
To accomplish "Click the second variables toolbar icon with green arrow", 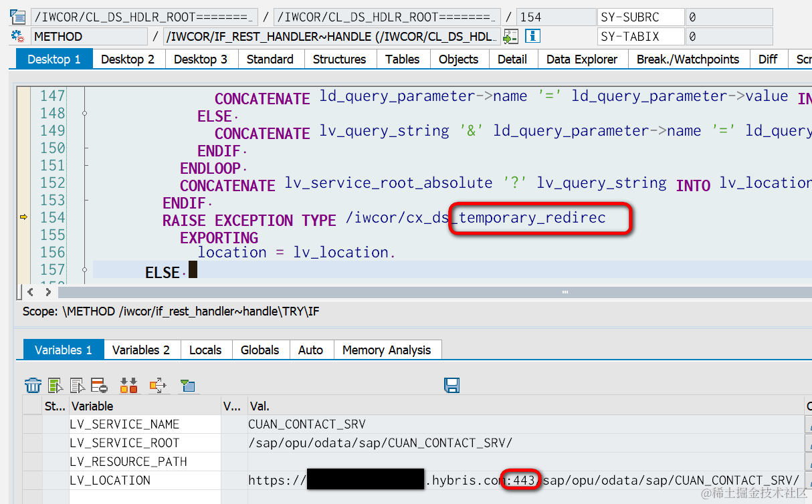I will (56, 385).
